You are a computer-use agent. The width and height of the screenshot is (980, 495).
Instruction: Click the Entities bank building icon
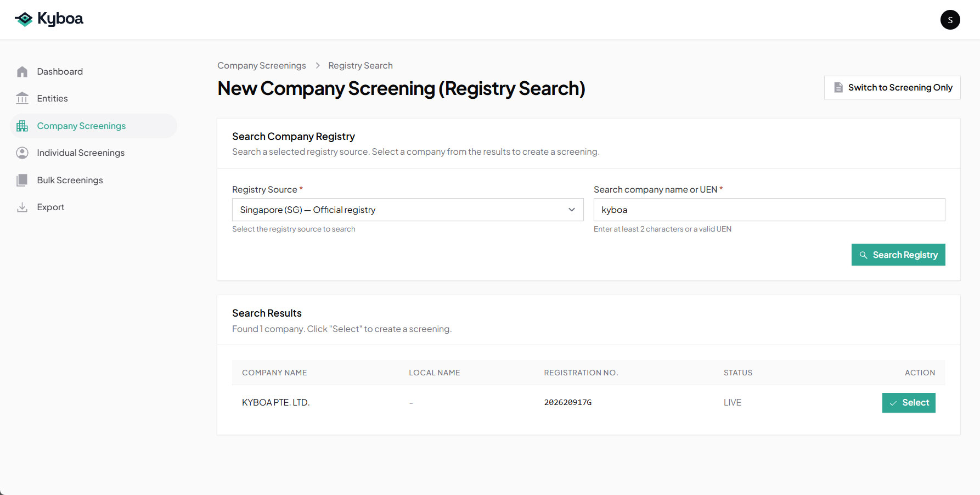22,98
